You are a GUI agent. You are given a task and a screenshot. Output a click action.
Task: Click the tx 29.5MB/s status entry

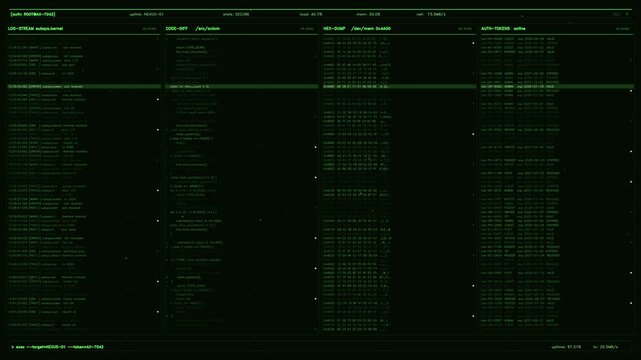605,347
